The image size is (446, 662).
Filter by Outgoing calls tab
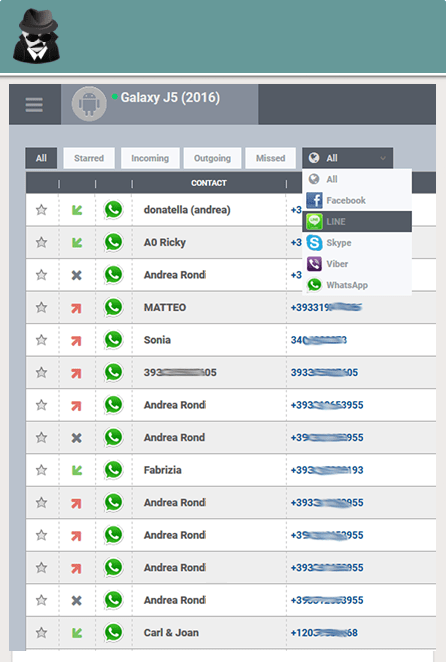pyautogui.click(x=212, y=158)
